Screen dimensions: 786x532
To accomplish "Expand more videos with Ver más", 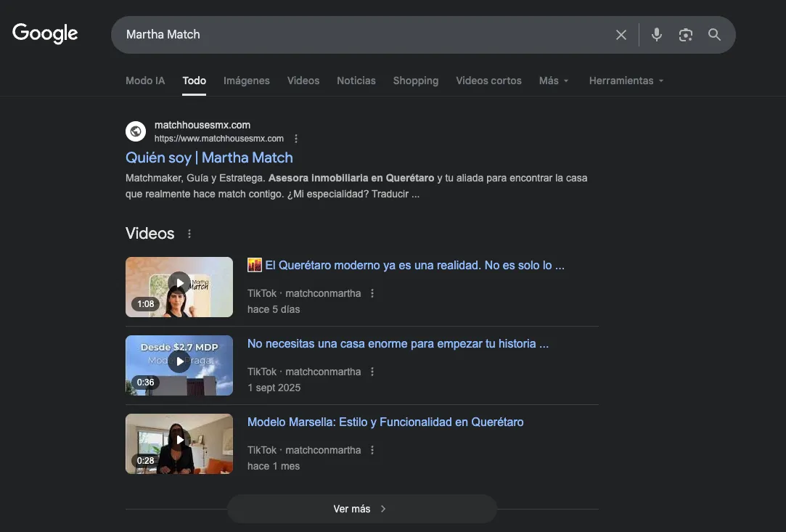I will click(x=361, y=509).
